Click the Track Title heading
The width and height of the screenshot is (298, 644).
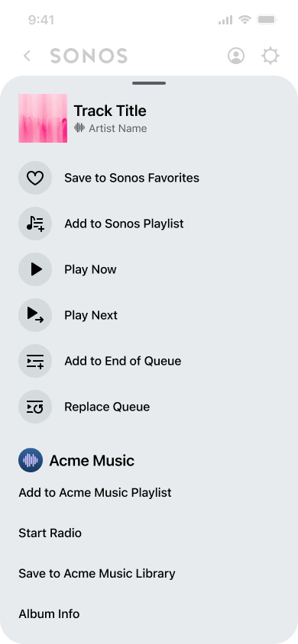click(x=110, y=111)
